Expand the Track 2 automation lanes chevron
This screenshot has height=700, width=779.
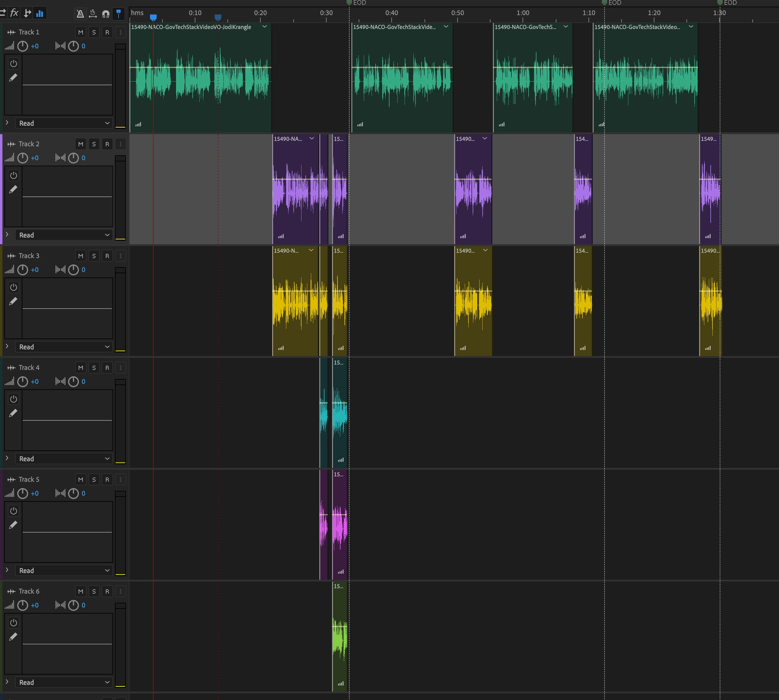pos(7,234)
